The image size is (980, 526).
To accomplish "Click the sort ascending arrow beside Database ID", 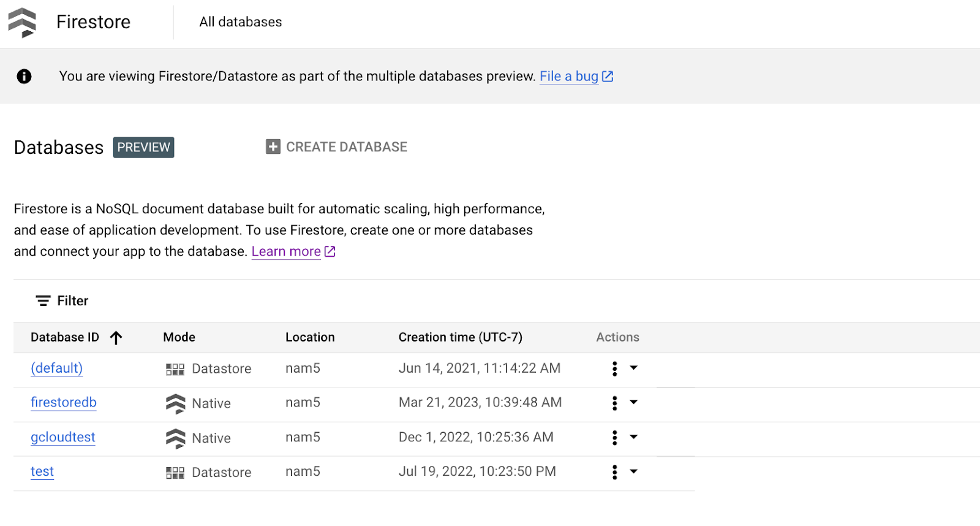I will 116,337.
